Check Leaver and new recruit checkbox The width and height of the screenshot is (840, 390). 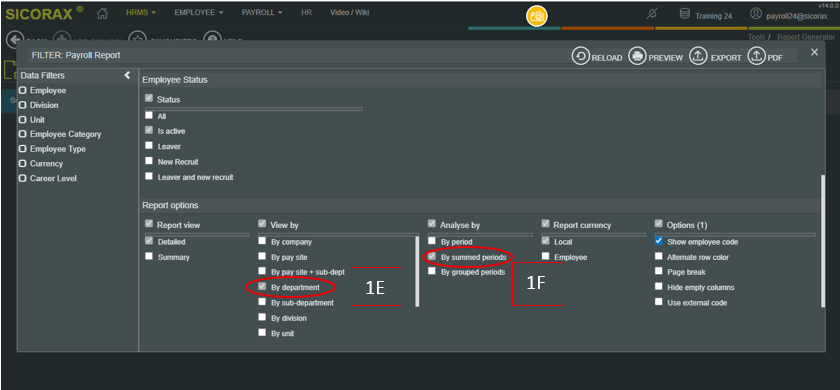point(148,176)
